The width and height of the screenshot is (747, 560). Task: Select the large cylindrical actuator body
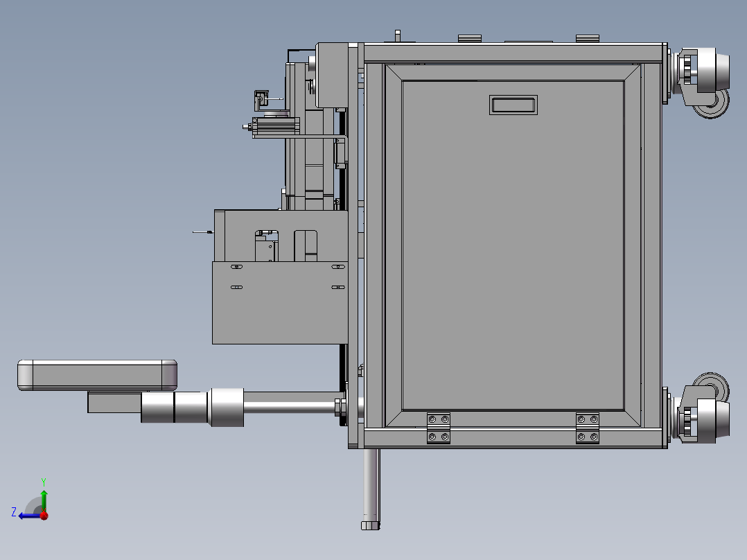[193, 407]
